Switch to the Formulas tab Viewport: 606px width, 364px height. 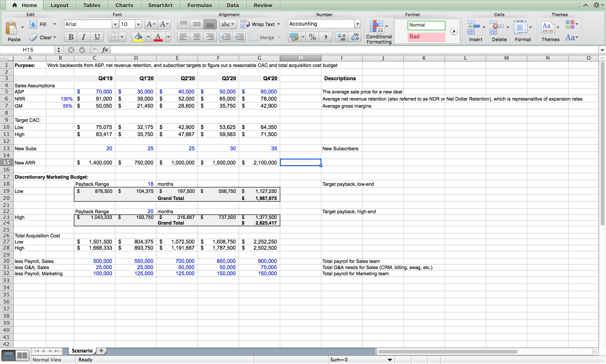tap(200, 5)
